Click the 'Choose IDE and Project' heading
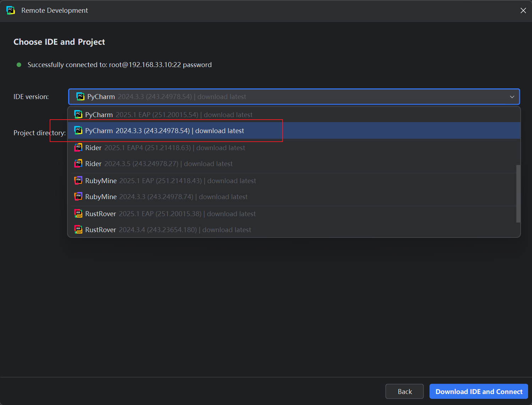Viewport: 532px width, 405px height. [x=59, y=42]
